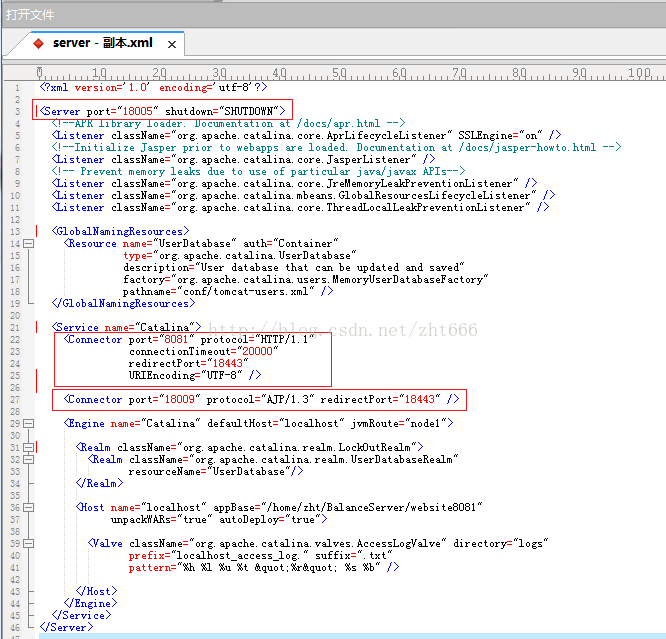The width and height of the screenshot is (666, 639).
Task: Click the xml declaration on line 1
Action: [x=153, y=87]
